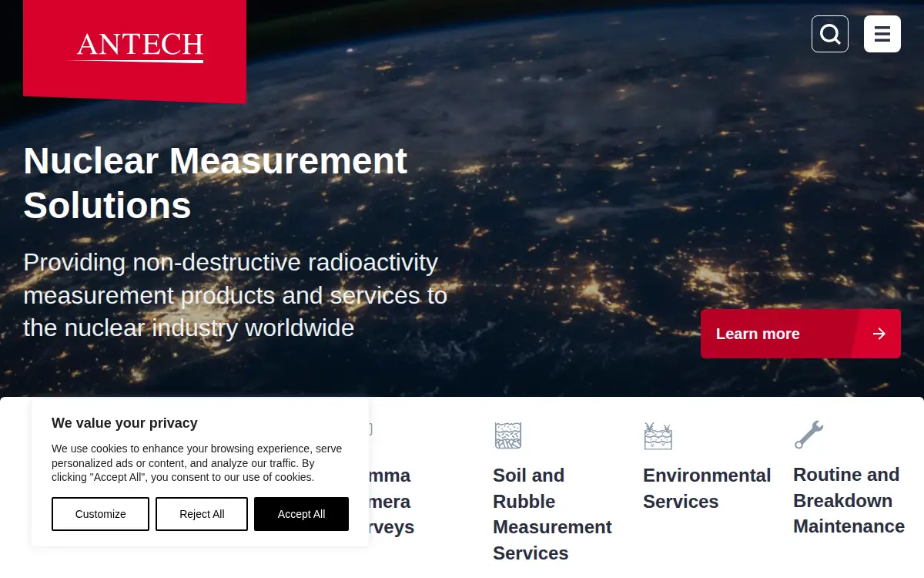Click the Soil and Rubble icon
This screenshot has width=924, height=578.
[x=508, y=435]
